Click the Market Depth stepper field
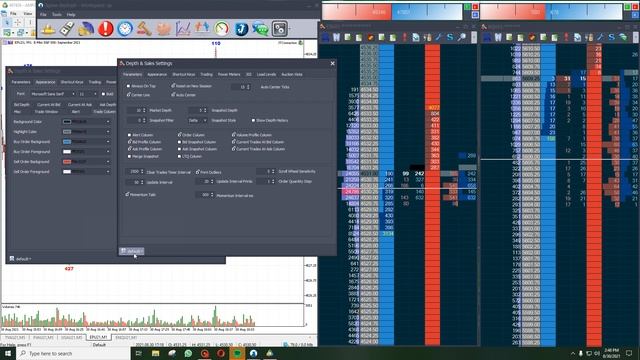640x360 pixels. coord(136,111)
